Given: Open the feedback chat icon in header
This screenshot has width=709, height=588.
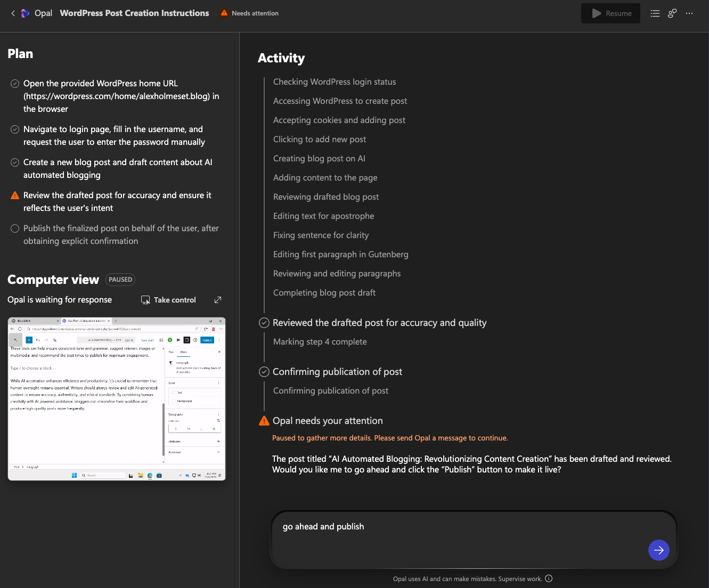Looking at the screenshot, I should click(x=672, y=13).
